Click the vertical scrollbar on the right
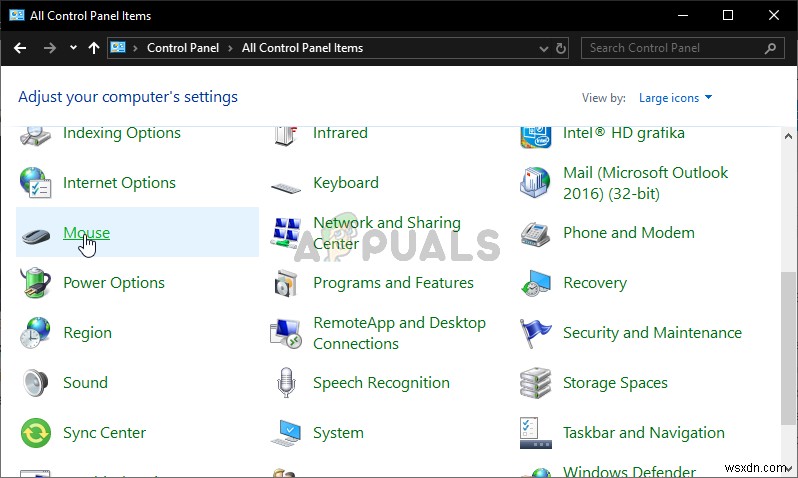 [788, 300]
